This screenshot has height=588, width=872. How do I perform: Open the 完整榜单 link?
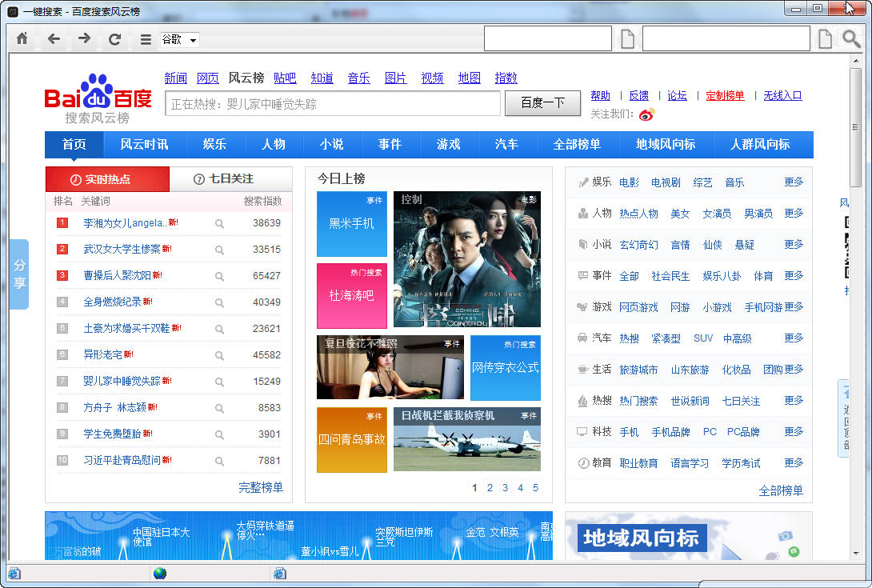pyautogui.click(x=261, y=487)
